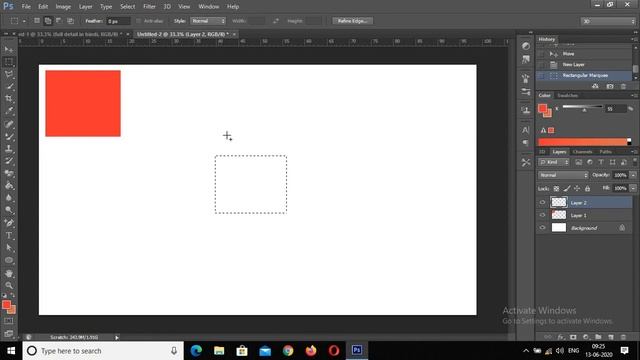The image size is (640, 360).
Task: Click the Layer 2 thumbnail
Action: click(x=559, y=202)
